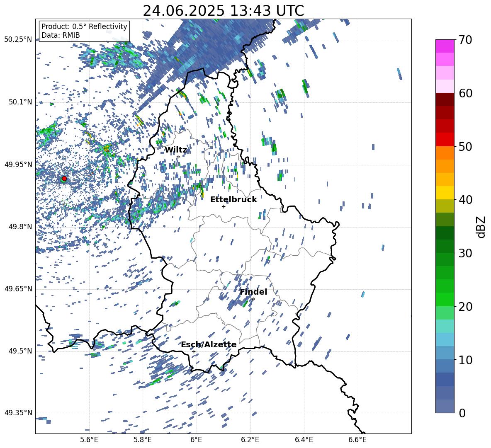Click the Data: RMIB text

pyautogui.click(x=61, y=35)
